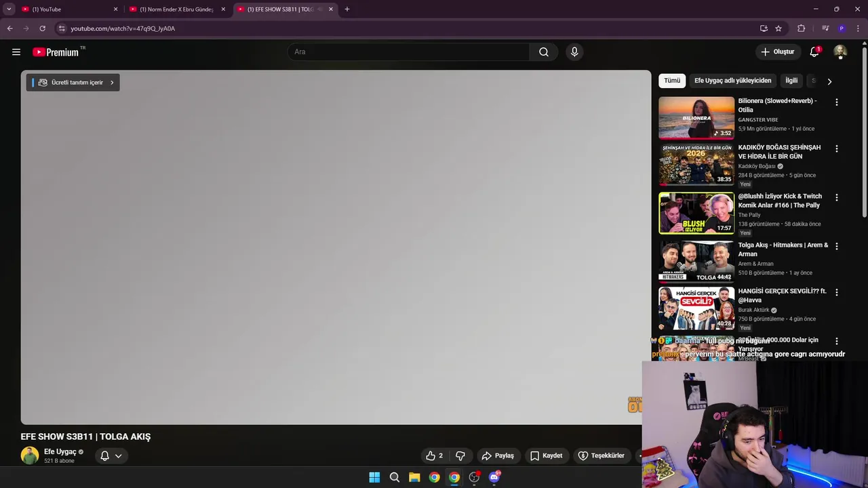
Task: Dislike the video with thumbs down
Action: coord(460,455)
